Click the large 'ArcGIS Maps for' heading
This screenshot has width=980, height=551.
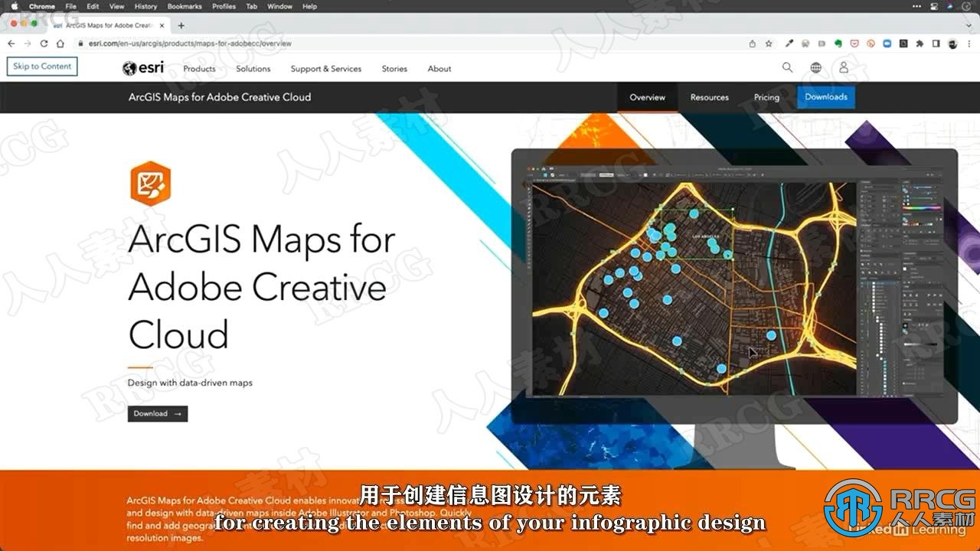pos(262,240)
